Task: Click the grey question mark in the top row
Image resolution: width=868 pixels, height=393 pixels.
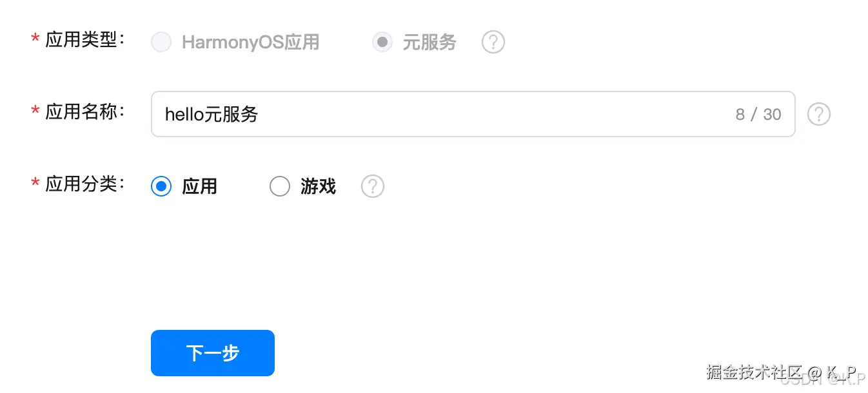Action: (x=493, y=42)
